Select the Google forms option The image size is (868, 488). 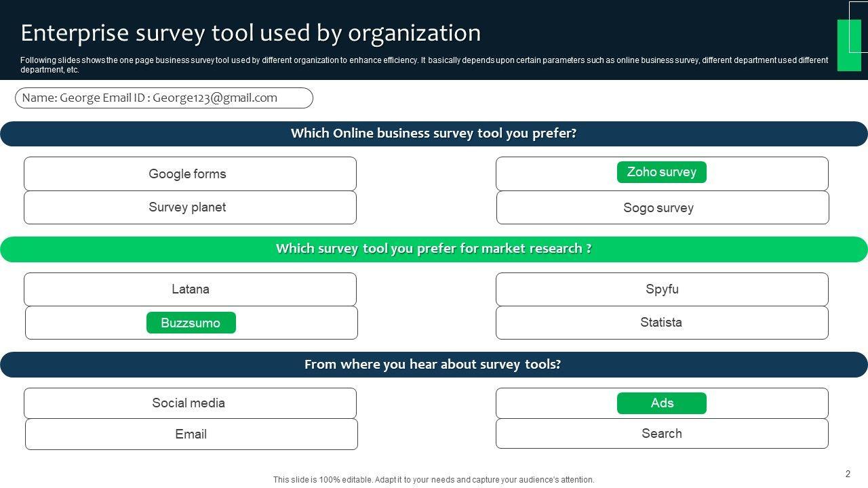point(190,174)
